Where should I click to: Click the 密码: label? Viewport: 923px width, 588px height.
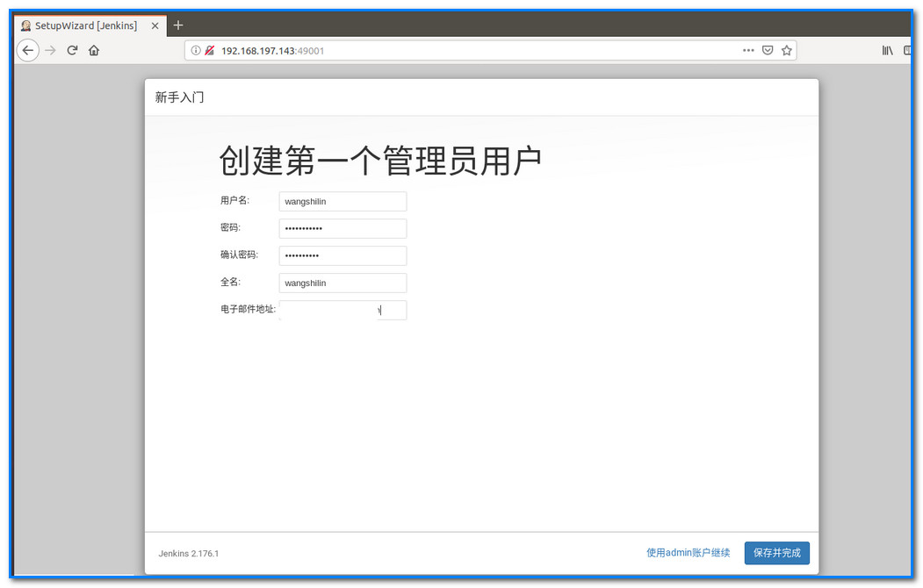tap(230, 227)
